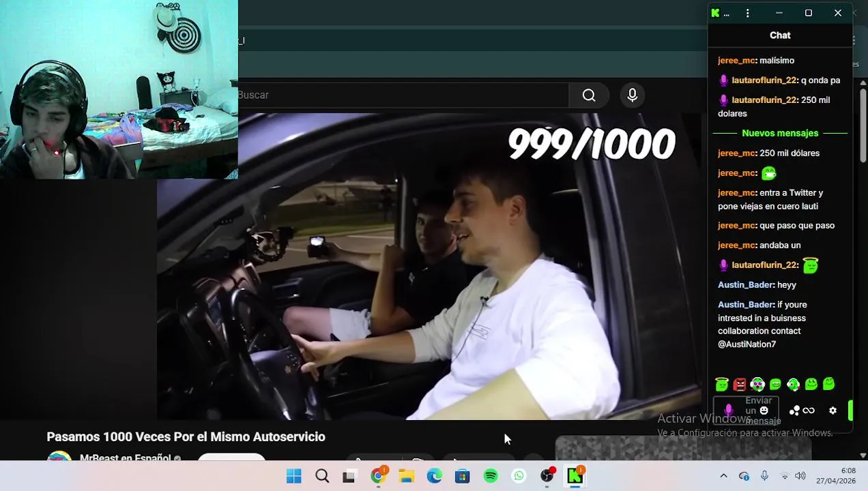Click the OneDrive cloud tray icon
This screenshot has height=491, width=868.
click(744, 476)
